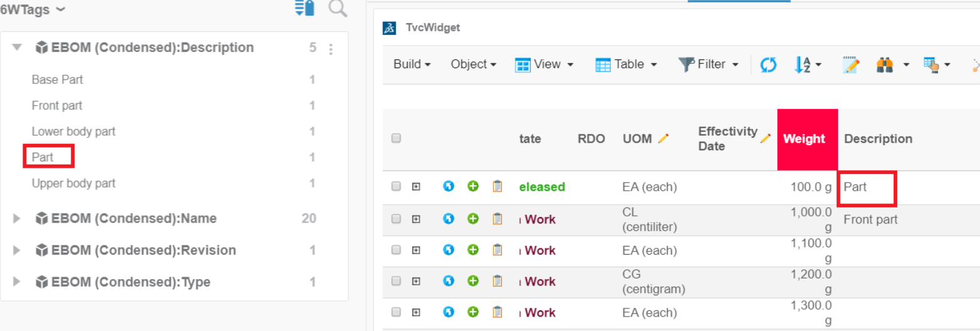Image resolution: width=980 pixels, height=331 pixels.
Task: Open the A-Z sort icon menu
Action: coord(807,64)
